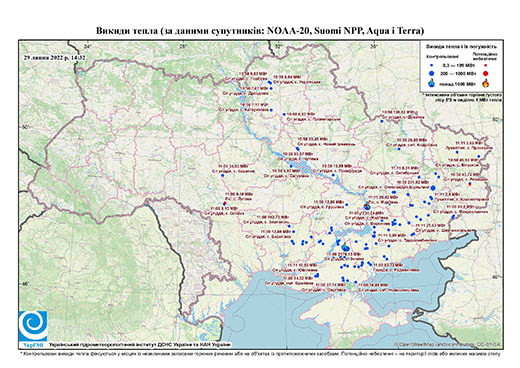Click the institute name beside the logo

point(139,344)
